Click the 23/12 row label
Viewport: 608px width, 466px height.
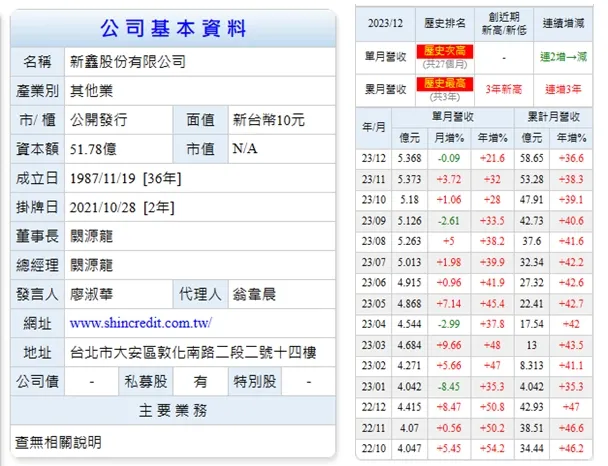(374, 158)
